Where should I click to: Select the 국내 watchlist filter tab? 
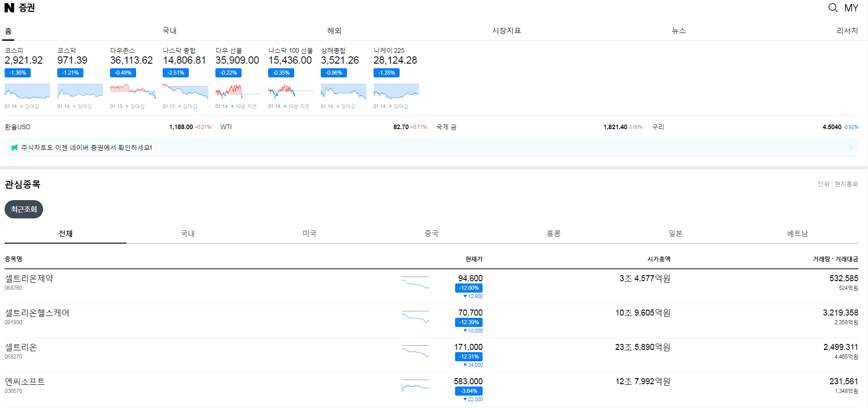click(x=187, y=234)
